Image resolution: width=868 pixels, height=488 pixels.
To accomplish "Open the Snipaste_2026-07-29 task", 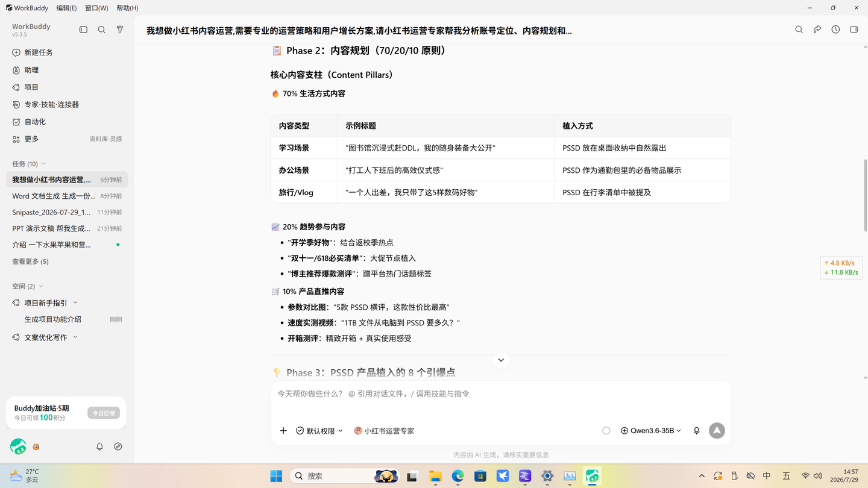I will 67,212.
